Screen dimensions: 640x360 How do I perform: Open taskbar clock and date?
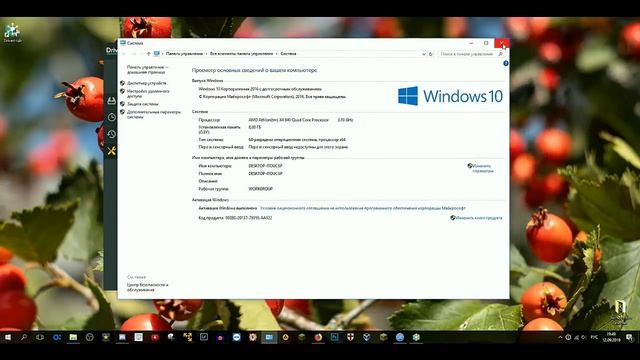(x=611, y=337)
